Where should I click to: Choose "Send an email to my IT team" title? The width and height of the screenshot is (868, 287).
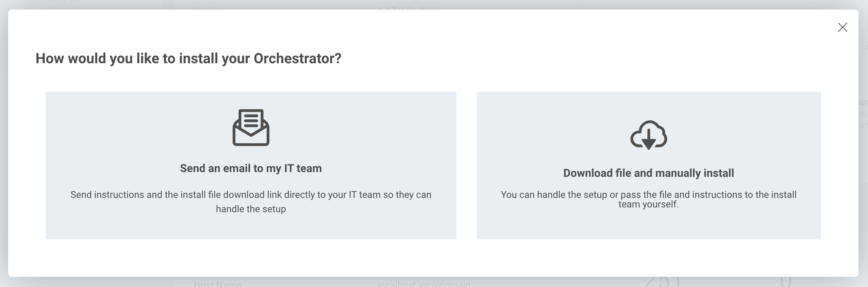(x=251, y=168)
